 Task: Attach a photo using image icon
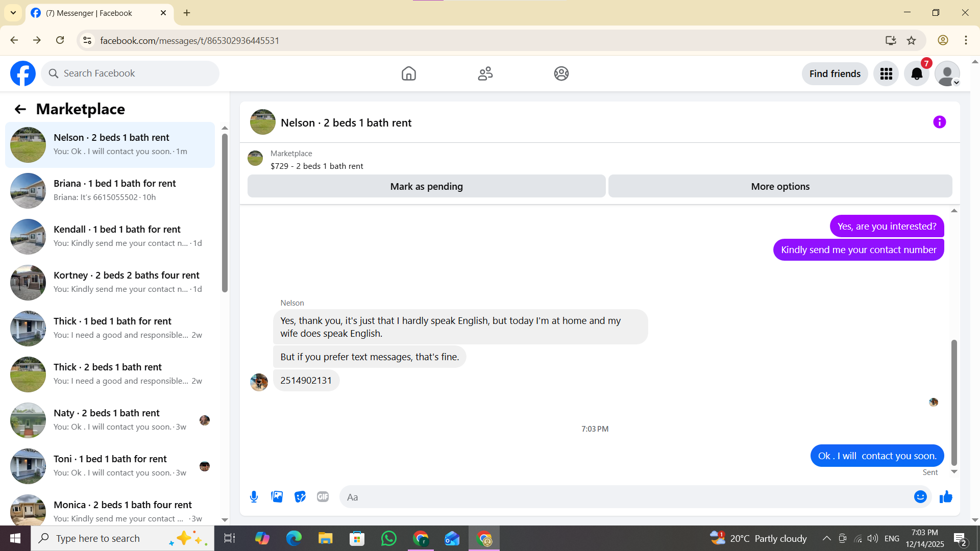277,497
